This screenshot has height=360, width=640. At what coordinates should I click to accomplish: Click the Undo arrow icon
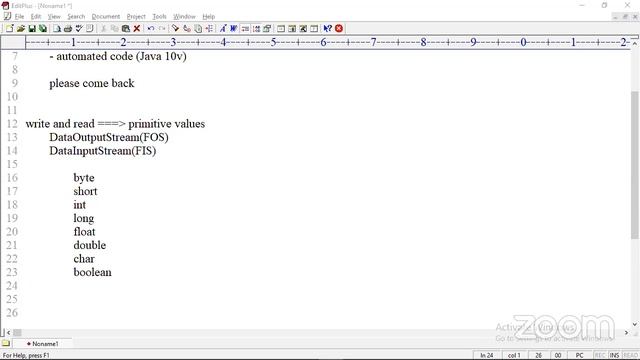(x=151, y=29)
